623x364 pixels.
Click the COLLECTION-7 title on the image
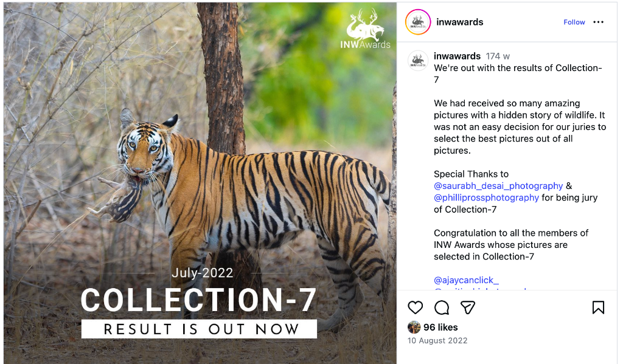point(199,300)
